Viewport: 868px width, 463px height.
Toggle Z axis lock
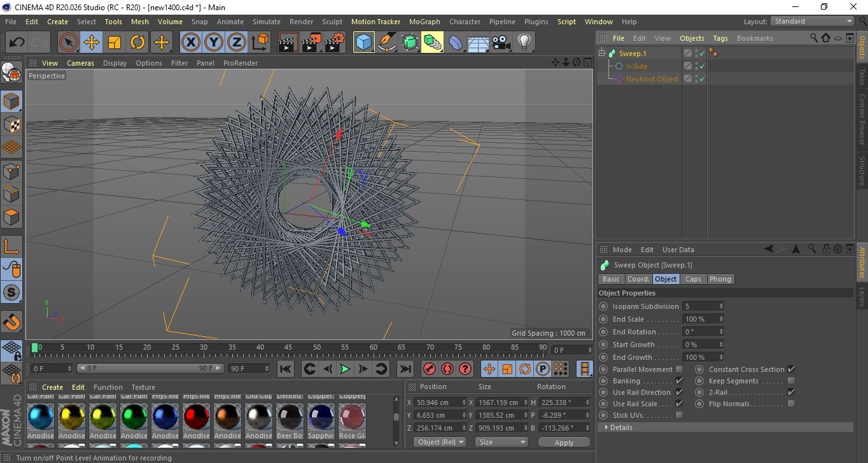(237, 43)
